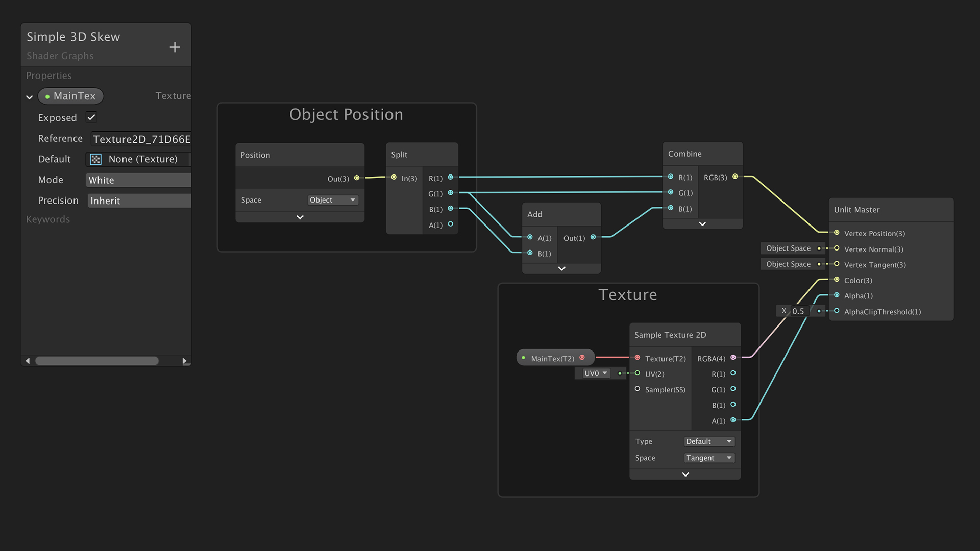This screenshot has width=980, height=551.
Task: Click the Add node Out(1) port
Action: 593,237
